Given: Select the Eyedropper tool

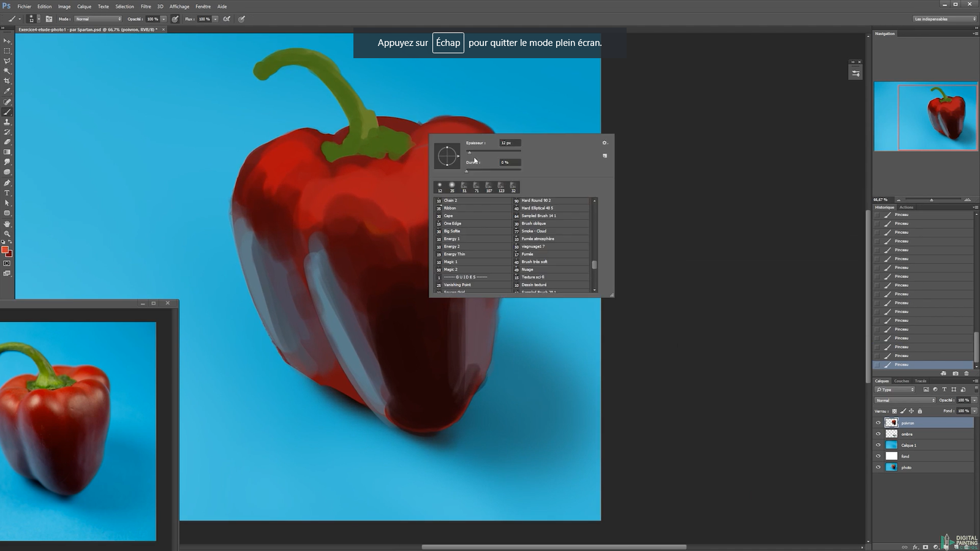Looking at the screenshot, I should pyautogui.click(x=8, y=91).
